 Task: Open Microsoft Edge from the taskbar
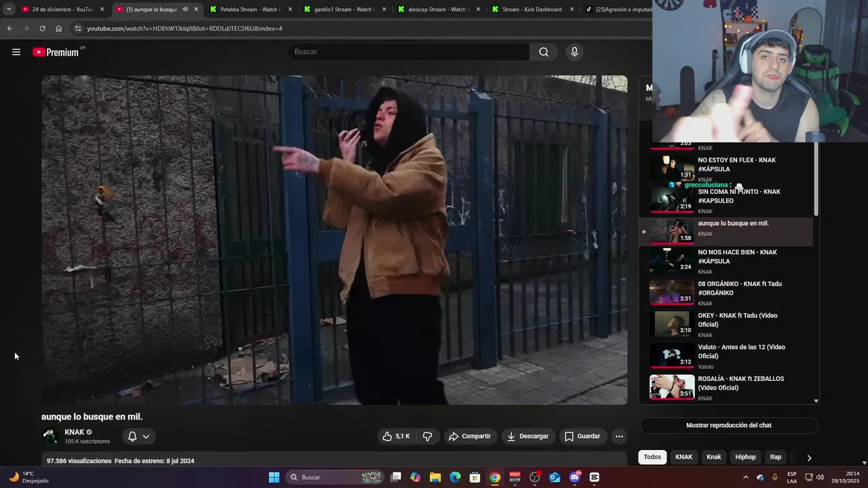[455, 477]
